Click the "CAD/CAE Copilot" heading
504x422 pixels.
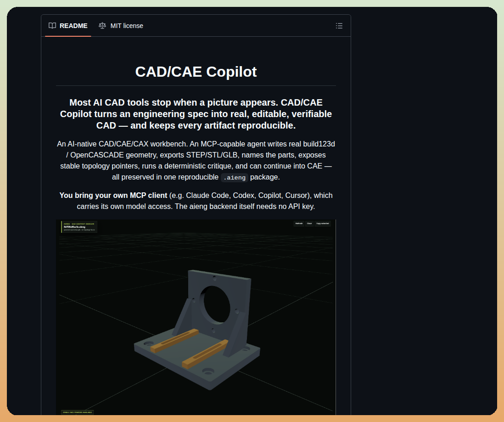(x=196, y=72)
